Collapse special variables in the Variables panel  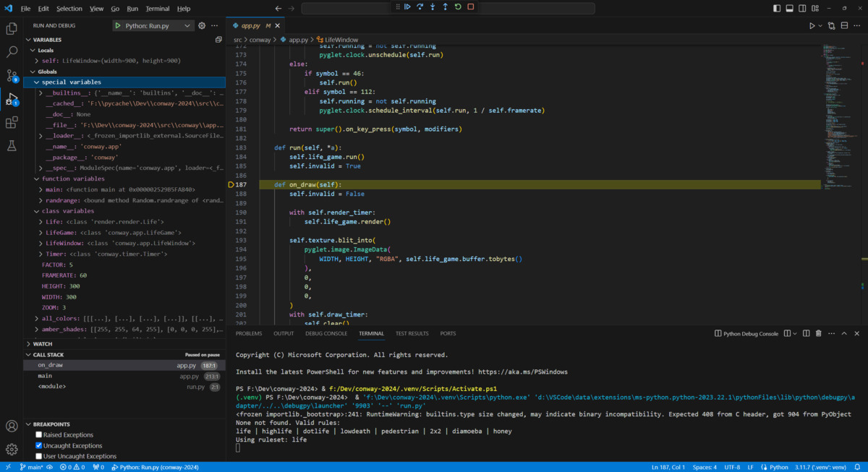tap(36, 82)
